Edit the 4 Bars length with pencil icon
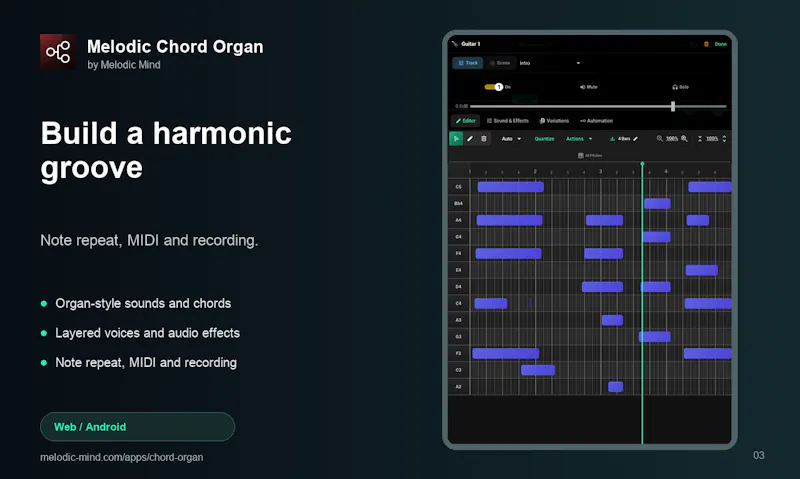800x479 pixels. click(635, 138)
